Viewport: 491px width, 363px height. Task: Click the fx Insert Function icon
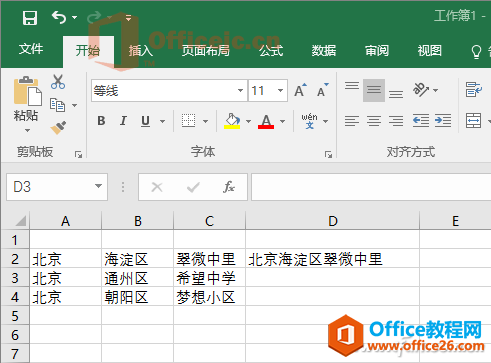tap(229, 187)
